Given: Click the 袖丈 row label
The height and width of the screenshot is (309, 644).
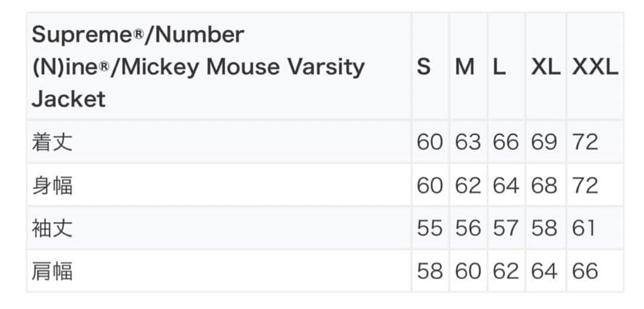Looking at the screenshot, I should pos(52,229).
